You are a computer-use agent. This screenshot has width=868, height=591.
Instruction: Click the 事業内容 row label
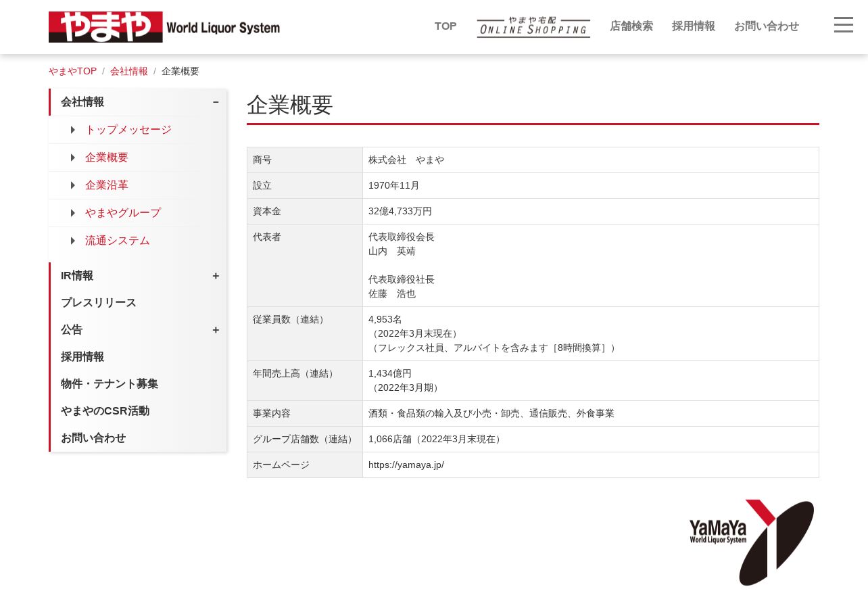tap(272, 414)
